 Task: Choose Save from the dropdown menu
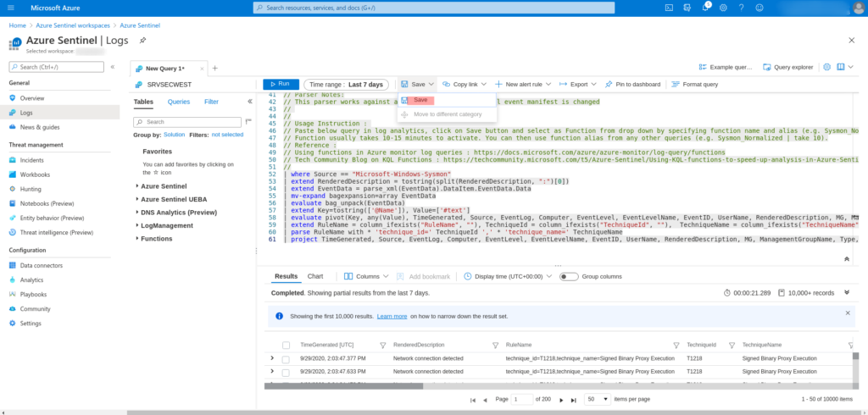(x=447, y=100)
